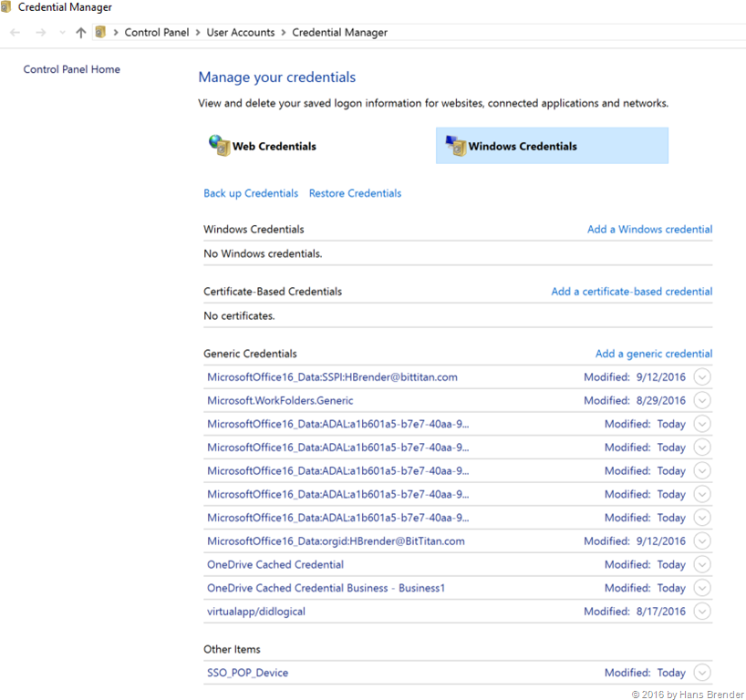
Task: Click Restore Credentials link
Action: coord(355,193)
